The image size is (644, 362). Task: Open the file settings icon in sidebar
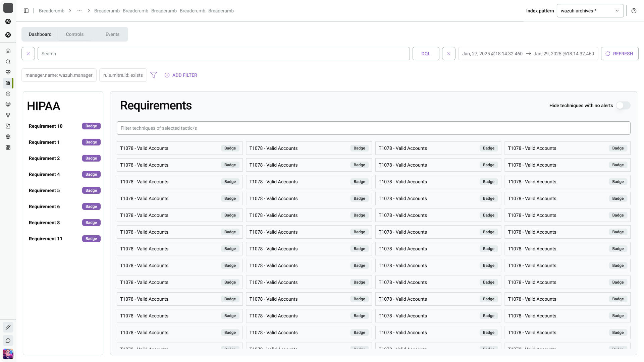pyautogui.click(x=8, y=126)
